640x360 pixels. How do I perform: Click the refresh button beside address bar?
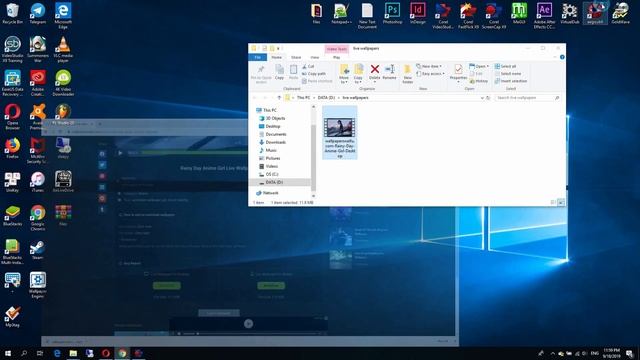(x=488, y=98)
